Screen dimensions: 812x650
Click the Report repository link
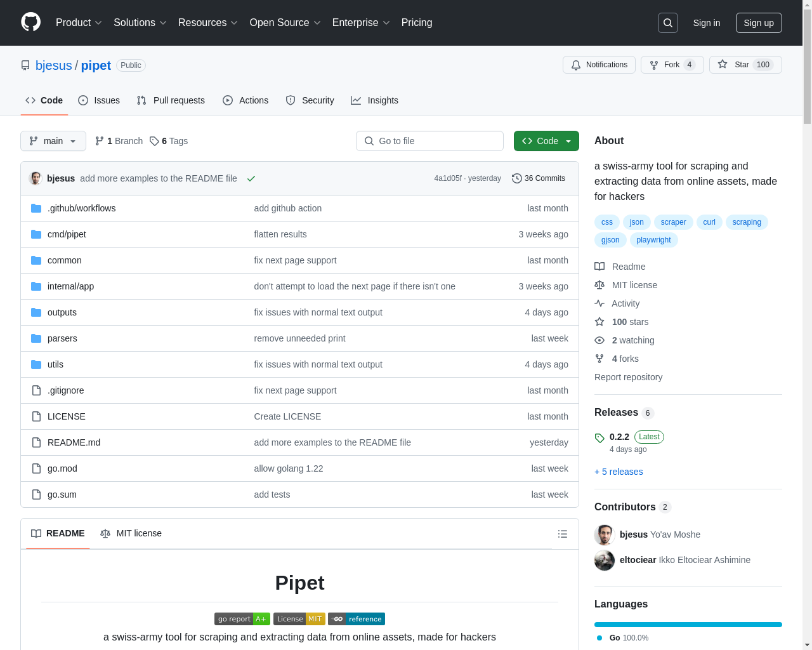click(x=628, y=377)
